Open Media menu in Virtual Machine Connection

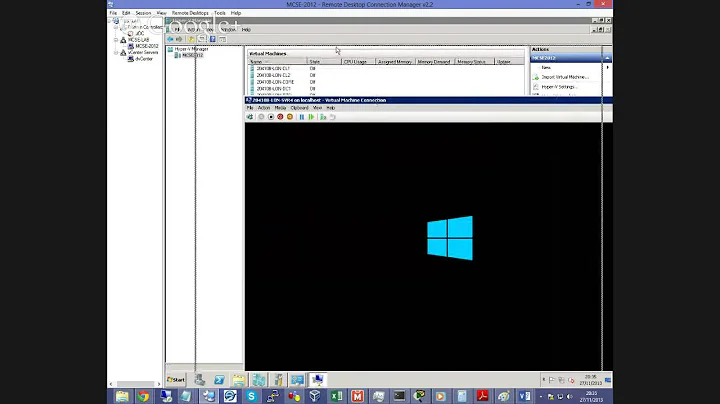pos(280,108)
